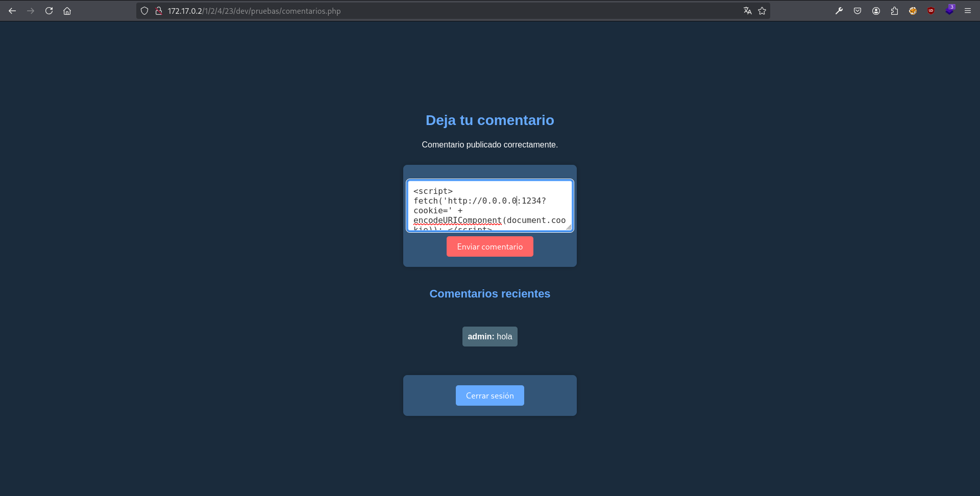Click the textarea resize handle corner
Image resolution: width=980 pixels, height=496 pixels.
coord(569,227)
